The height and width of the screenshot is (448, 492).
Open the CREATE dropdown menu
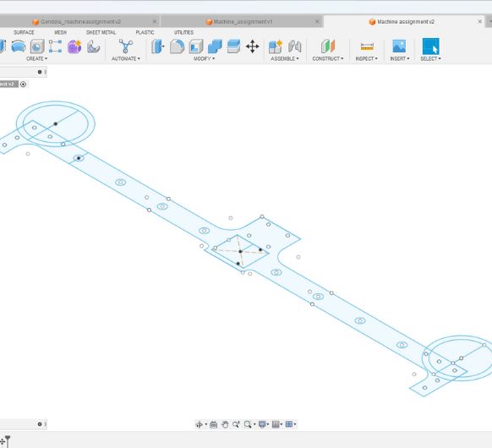36,58
